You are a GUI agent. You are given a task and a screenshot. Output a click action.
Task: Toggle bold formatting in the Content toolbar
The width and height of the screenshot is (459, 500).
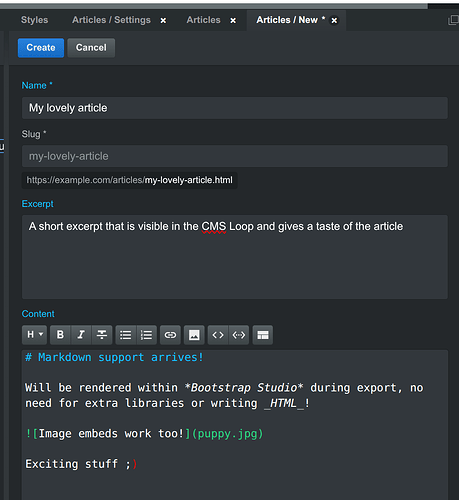coord(60,335)
